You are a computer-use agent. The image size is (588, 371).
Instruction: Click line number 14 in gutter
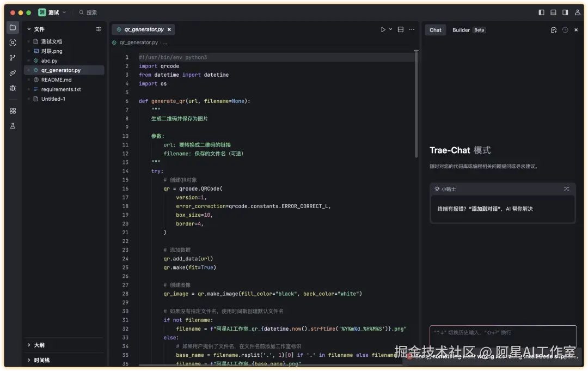pyautogui.click(x=125, y=172)
